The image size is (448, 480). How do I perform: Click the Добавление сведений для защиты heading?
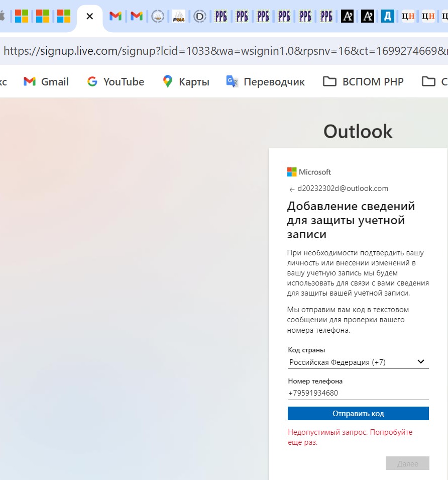coord(351,220)
